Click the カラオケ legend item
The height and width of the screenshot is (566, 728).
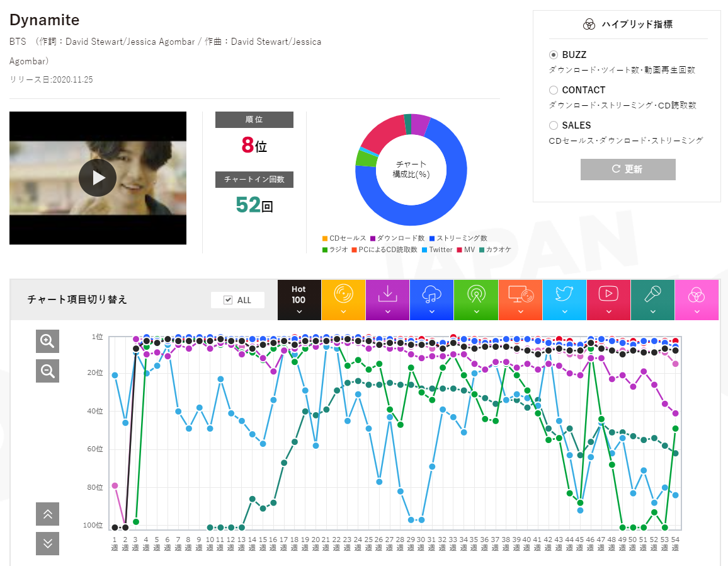click(x=495, y=250)
